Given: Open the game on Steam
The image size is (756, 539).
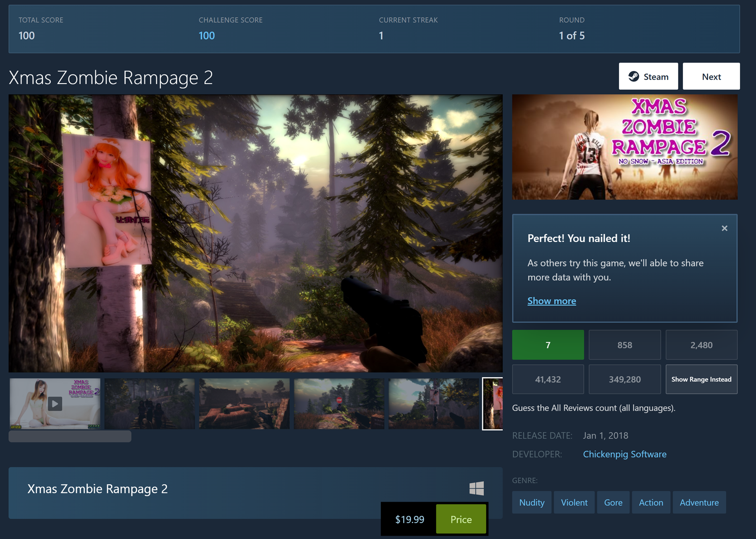Looking at the screenshot, I should point(648,76).
